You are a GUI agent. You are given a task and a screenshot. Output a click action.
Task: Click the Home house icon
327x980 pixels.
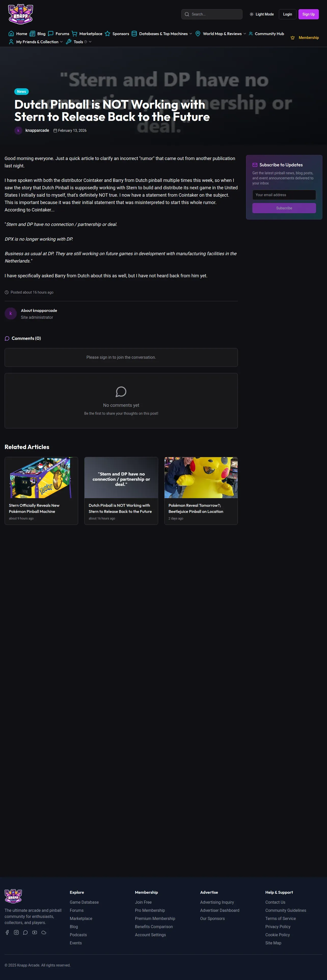(x=11, y=34)
